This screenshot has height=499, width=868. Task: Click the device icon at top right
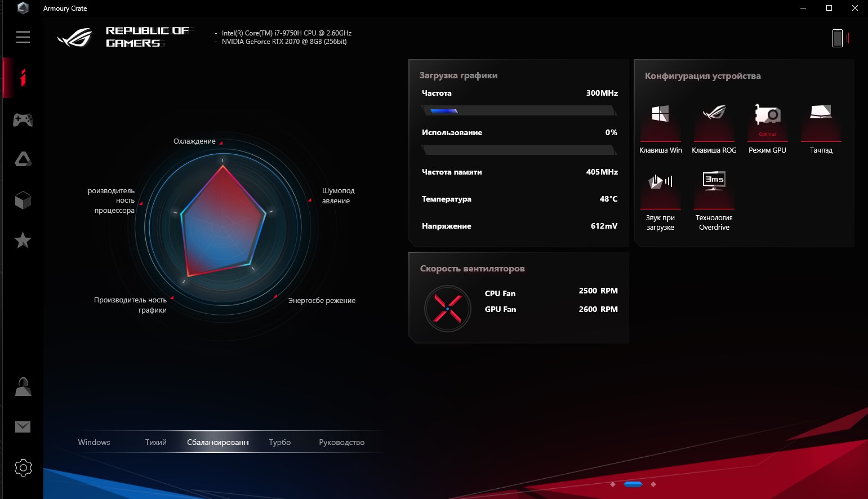(838, 38)
